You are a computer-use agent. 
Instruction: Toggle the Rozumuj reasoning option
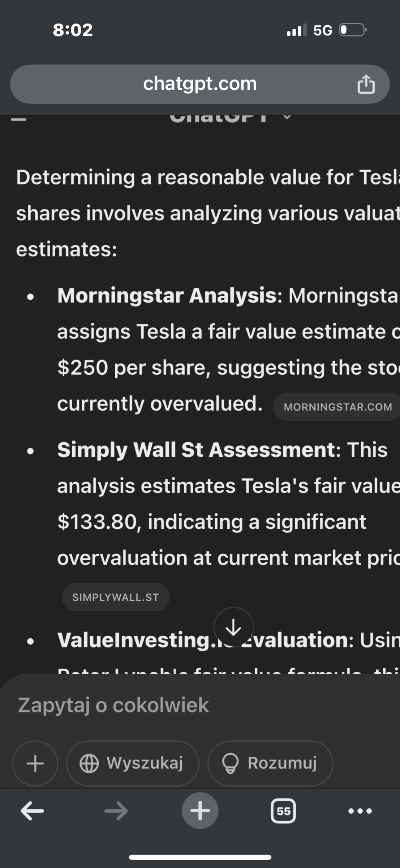(x=270, y=763)
